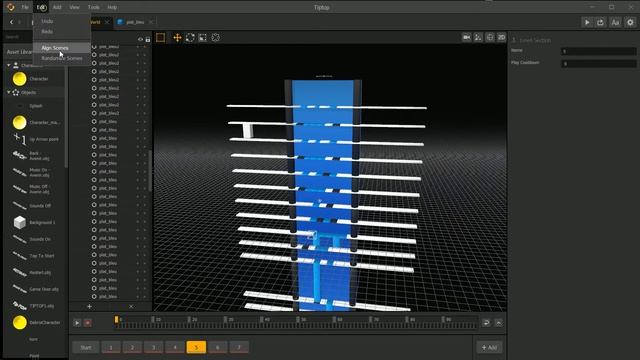Collapse the Characters asset group

coord(9,65)
